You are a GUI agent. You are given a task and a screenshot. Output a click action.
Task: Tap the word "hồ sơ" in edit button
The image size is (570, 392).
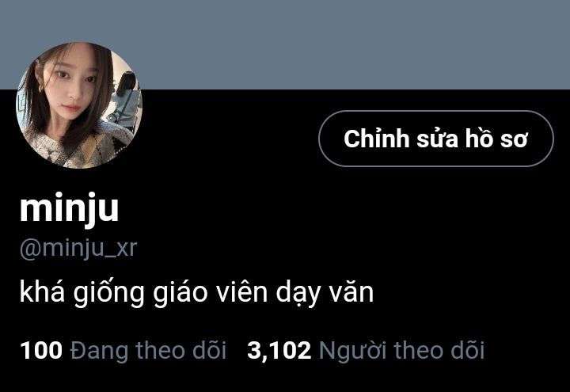point(496,139)
